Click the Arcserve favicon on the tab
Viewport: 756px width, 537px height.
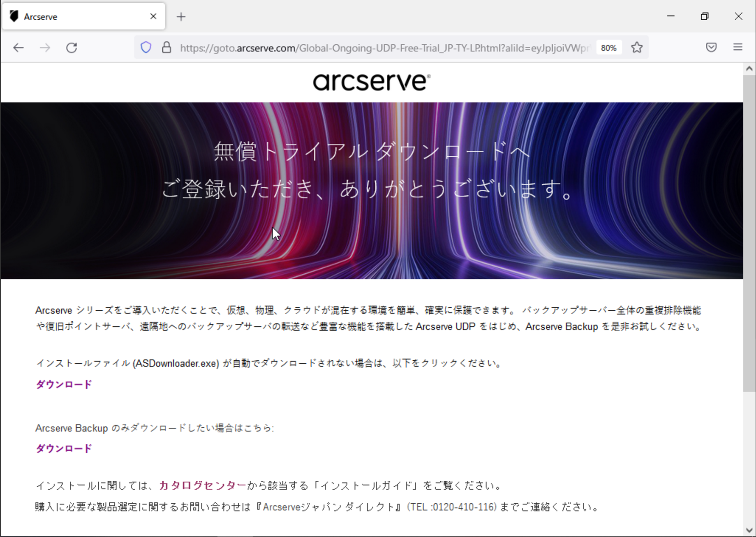(x=14, y=16)
